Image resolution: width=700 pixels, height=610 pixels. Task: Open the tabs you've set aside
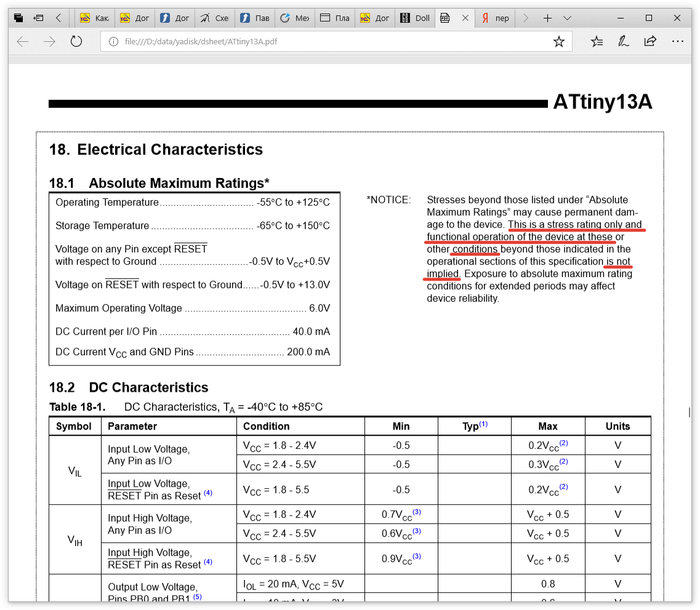(x=18, y=18)
